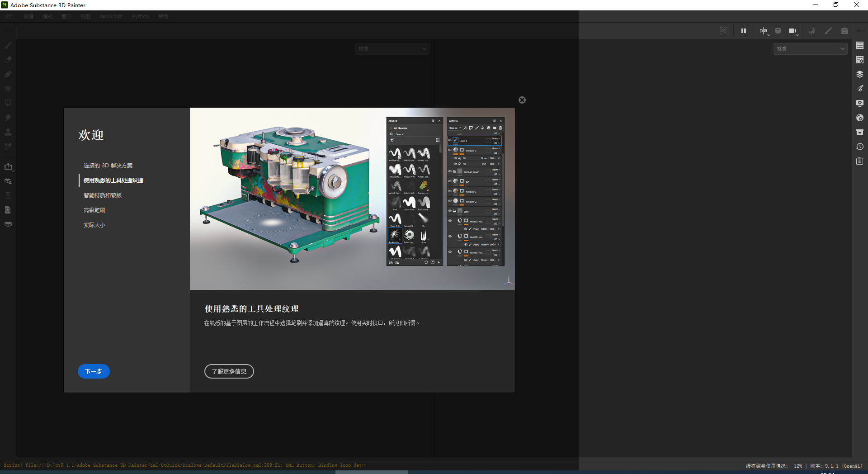868x474 pixels.
Task: Toggle the hide/isolate selection icon
Action: 724,31
